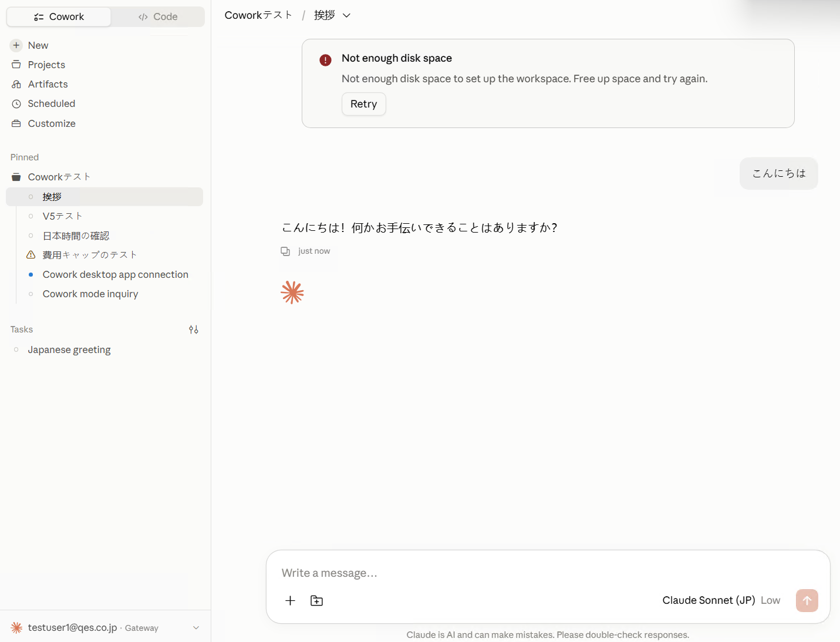
Task: Click the orange Claude spark loading icon
Action: pos(292,293)
